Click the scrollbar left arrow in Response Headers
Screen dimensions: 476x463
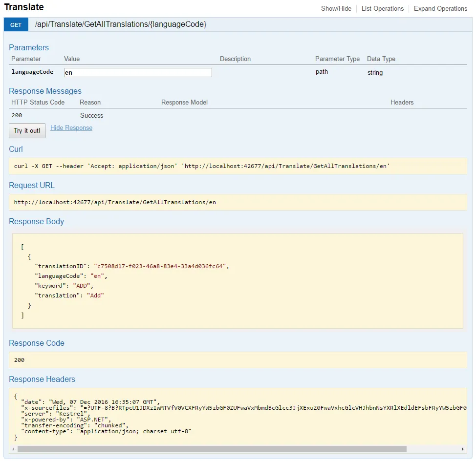point(13,449)
